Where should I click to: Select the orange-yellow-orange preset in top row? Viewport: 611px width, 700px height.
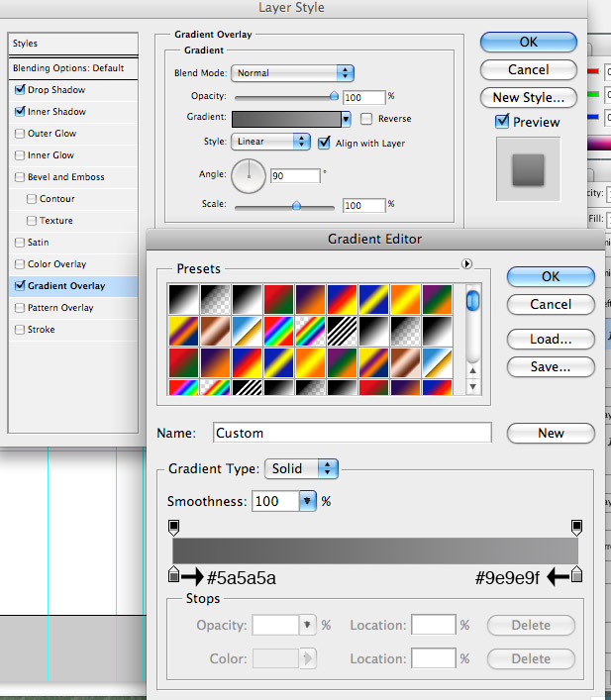point(406,300)
